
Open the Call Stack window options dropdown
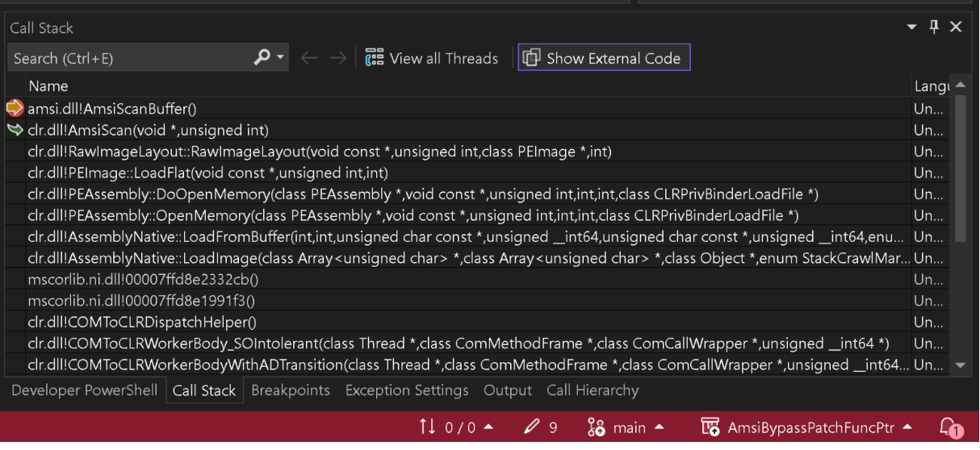pos(912,27)
